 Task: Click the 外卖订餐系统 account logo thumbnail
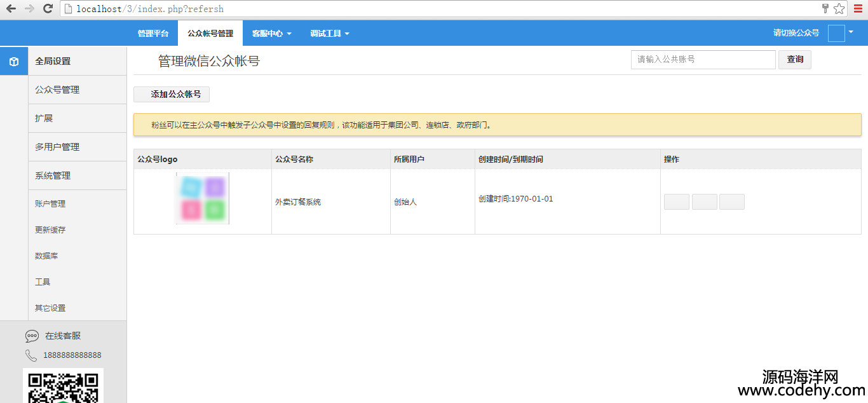click(x=203, y=198)
